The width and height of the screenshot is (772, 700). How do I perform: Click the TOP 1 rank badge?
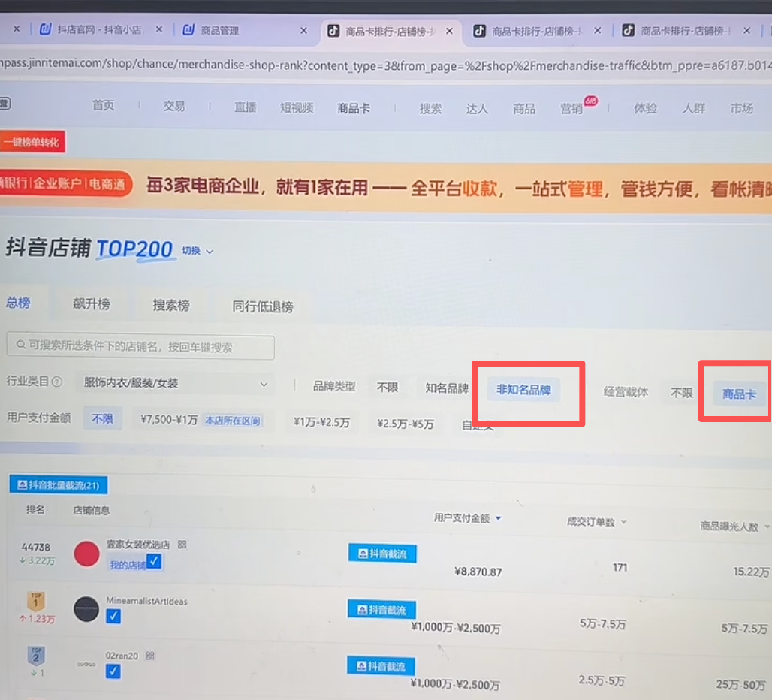click(36, 601)
